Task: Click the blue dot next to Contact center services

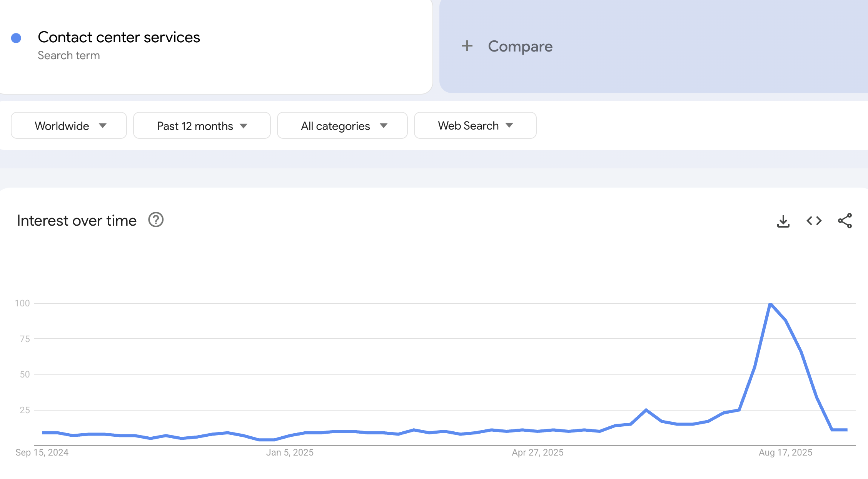Action: click(x=16, y=37)
